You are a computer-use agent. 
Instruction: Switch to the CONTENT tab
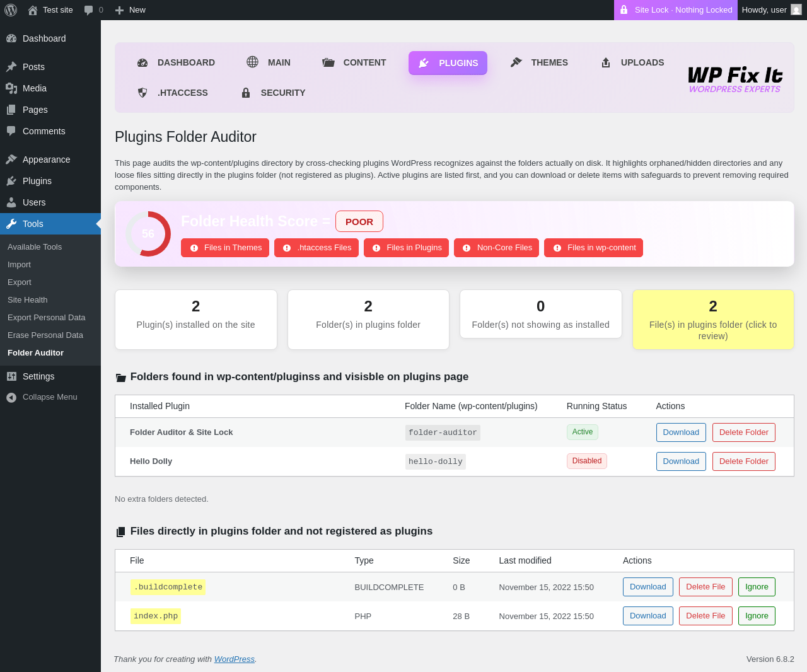tap(354, 62)
